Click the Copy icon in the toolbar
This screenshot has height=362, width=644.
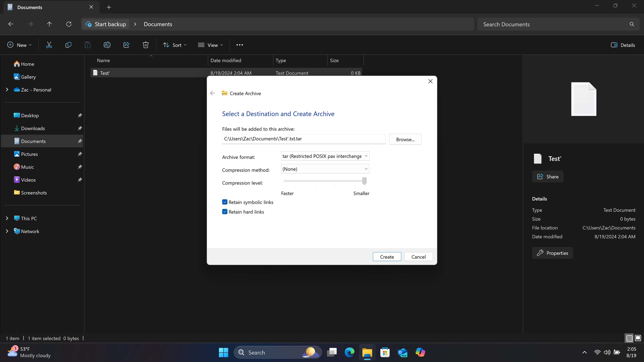point(68,45)
